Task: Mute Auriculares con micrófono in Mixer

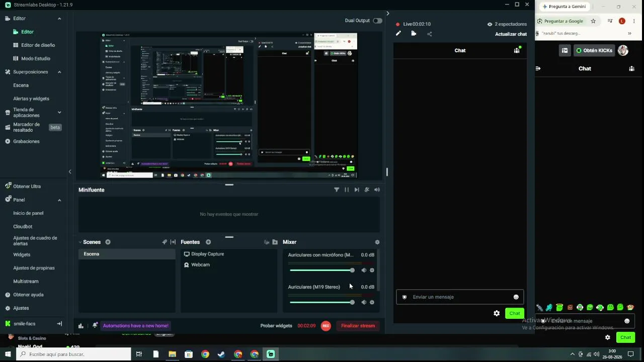Action: click(364, 270)
